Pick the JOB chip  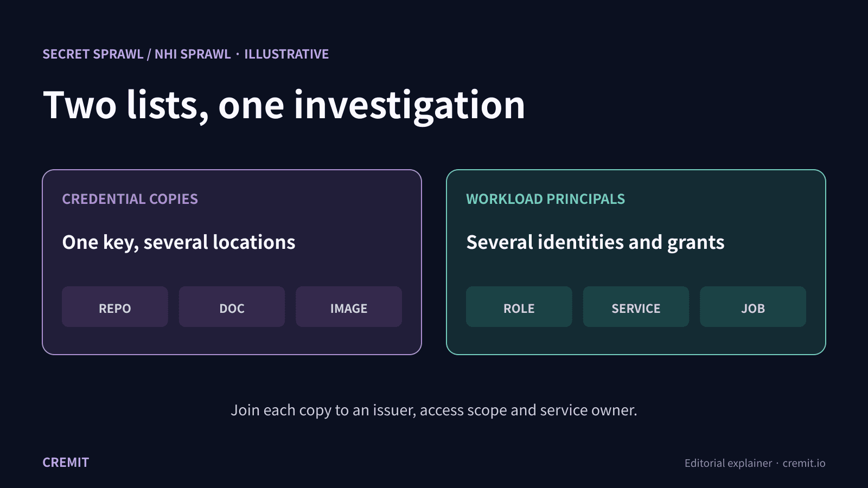(753, 307)
